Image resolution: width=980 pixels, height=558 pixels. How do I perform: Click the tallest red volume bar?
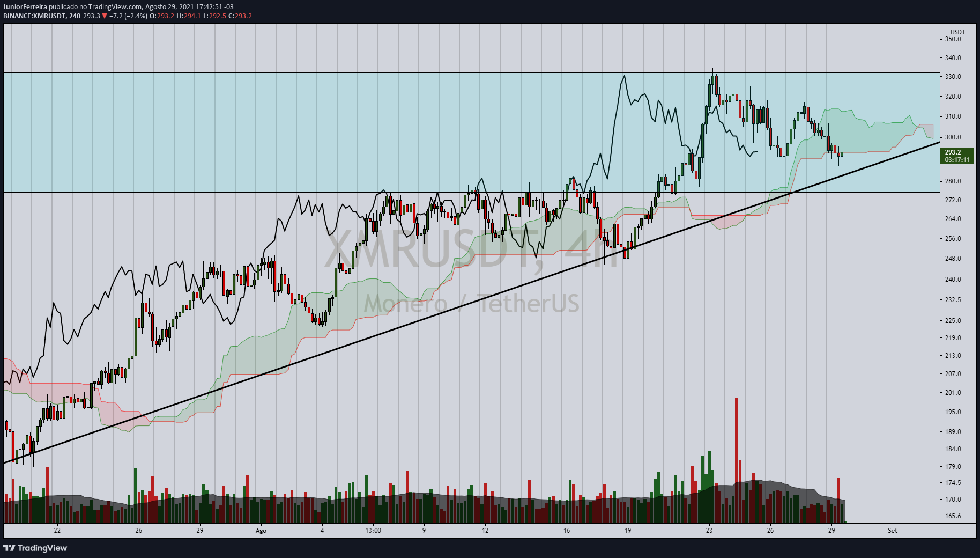[737, 460]
